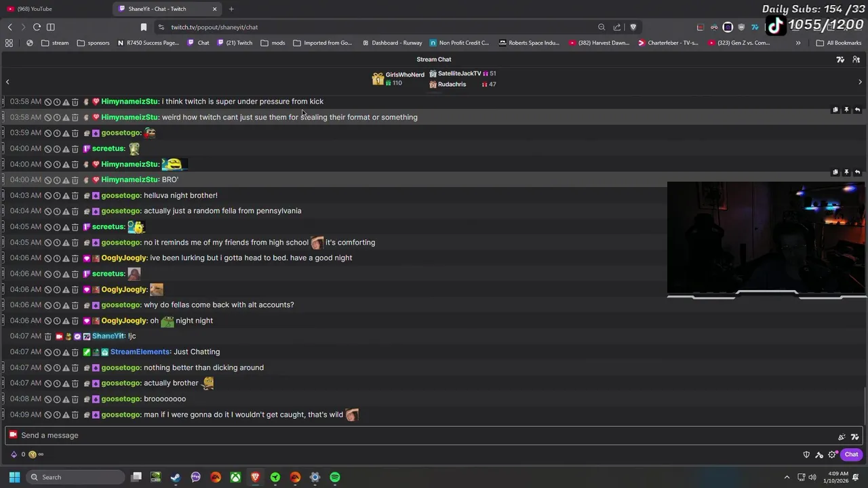Open Xbox app from taskbar
The width and height of the screenshot is (868, 488).
click(235, 477)
